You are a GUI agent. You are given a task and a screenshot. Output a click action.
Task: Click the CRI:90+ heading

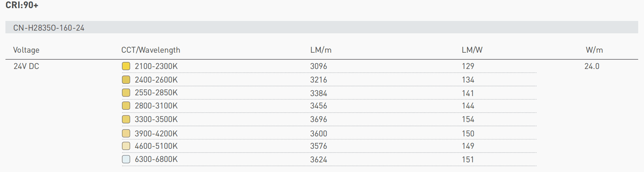click(22, 5)
